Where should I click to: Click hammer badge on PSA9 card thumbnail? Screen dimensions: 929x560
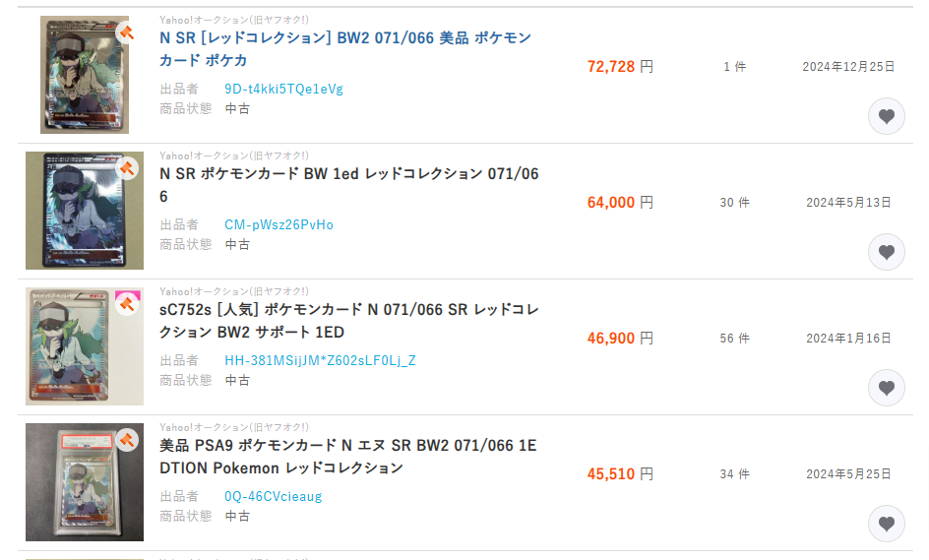(x=126, y=440)
